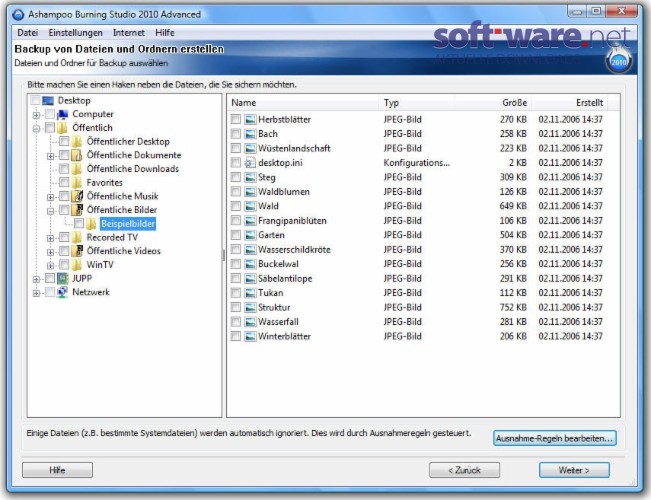Check the Öffentlicher Desktop folder checkbox

point(64,142)
